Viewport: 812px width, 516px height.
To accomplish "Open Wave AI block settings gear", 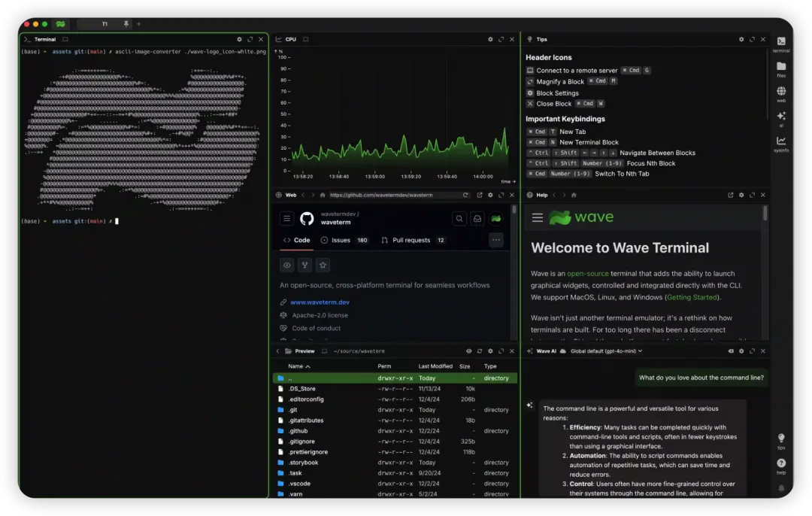I will (741, 351).
